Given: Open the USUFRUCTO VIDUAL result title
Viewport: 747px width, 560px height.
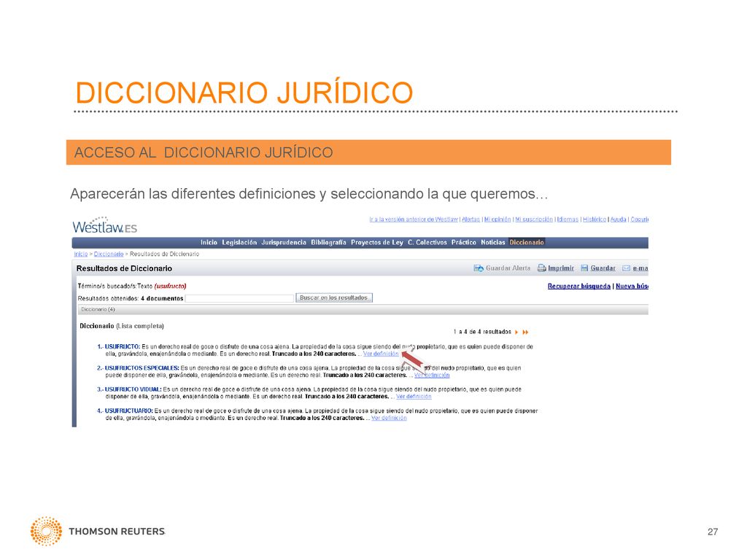Looking at the screenshot, I should 133,389.
